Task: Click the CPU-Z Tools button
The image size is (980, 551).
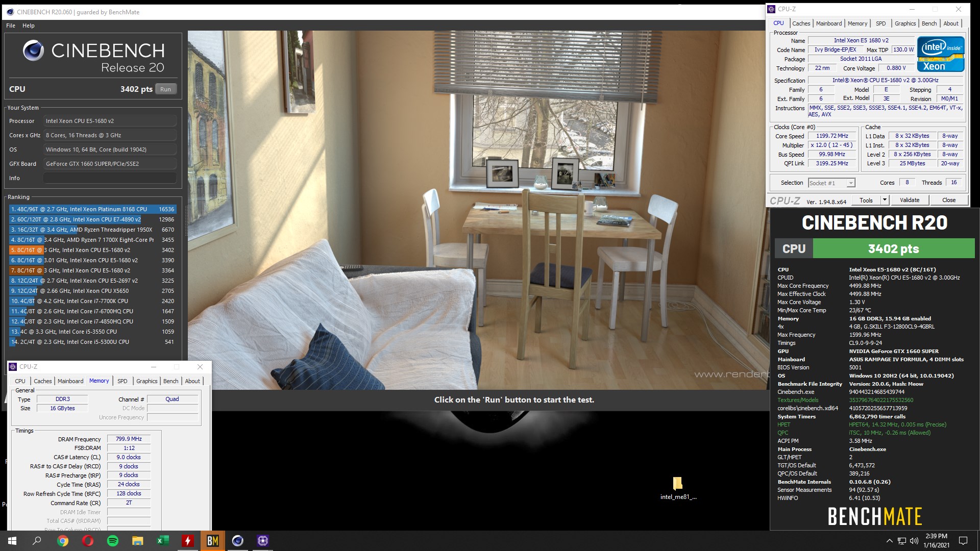Action: pyautogui.click(x=866, y=200)
